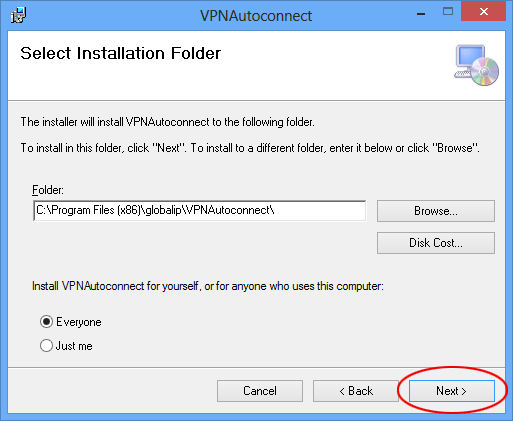Proceed with the Next > button
Screen dimensions: 513x421
(x=452, y=391)
